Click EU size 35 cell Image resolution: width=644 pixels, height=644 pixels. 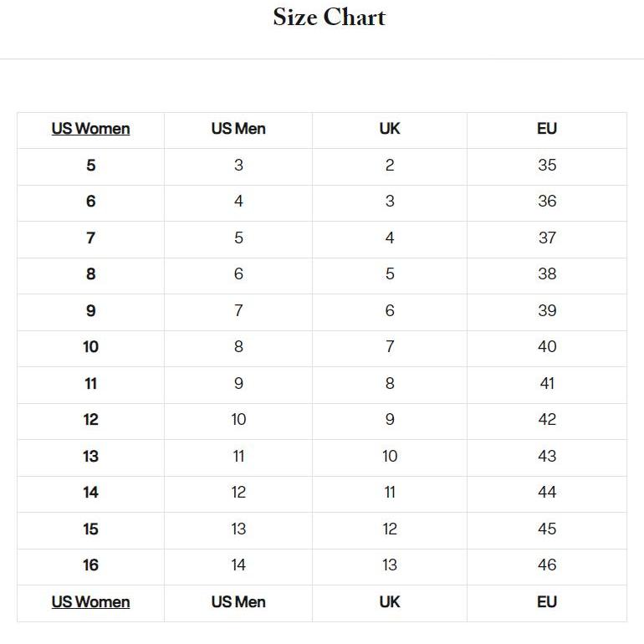547,166
